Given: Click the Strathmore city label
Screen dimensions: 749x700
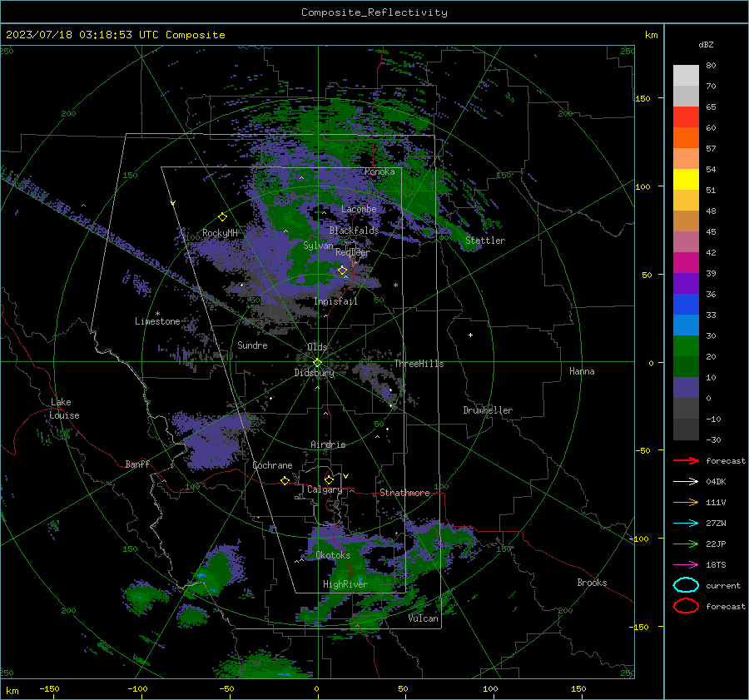Looking at the screenshot, I should tap(404, 493).
